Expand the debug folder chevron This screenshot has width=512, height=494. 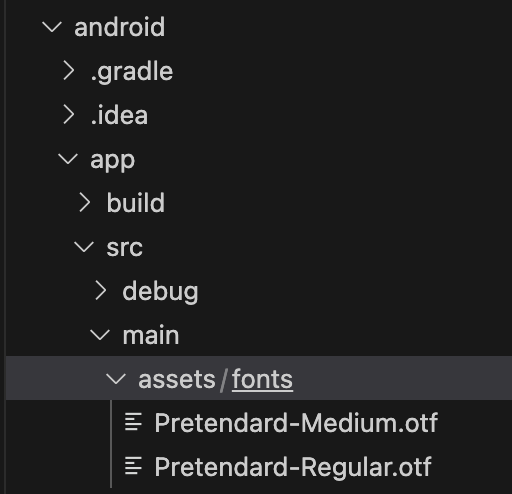(101, 291)
